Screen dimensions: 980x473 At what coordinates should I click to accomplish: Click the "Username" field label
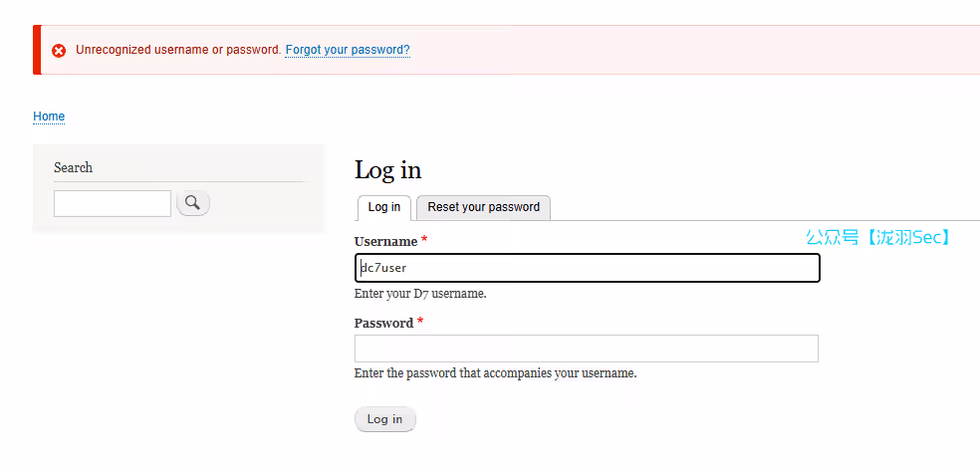click(x=385, y=241)
